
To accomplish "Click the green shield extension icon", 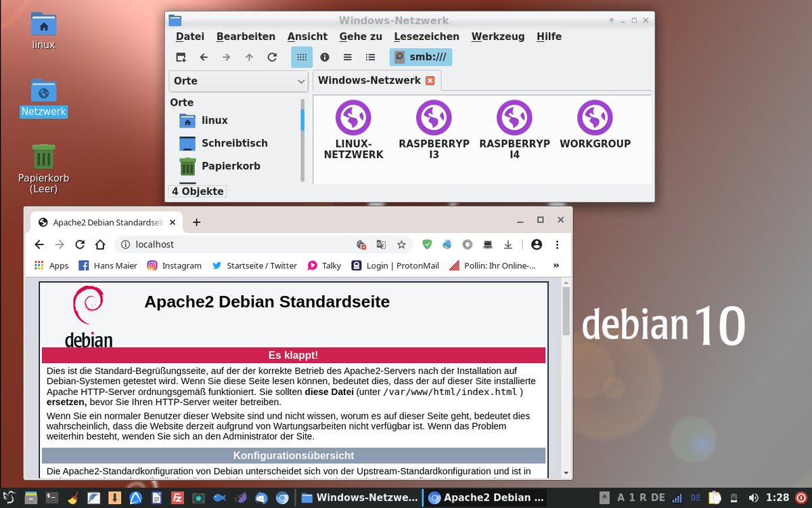I will point(427,245).
